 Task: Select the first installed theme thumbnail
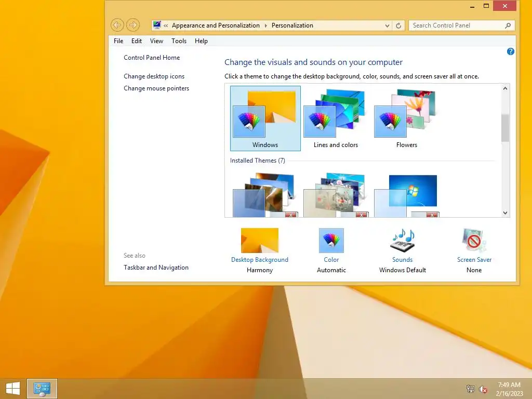(x=265, y=195)
